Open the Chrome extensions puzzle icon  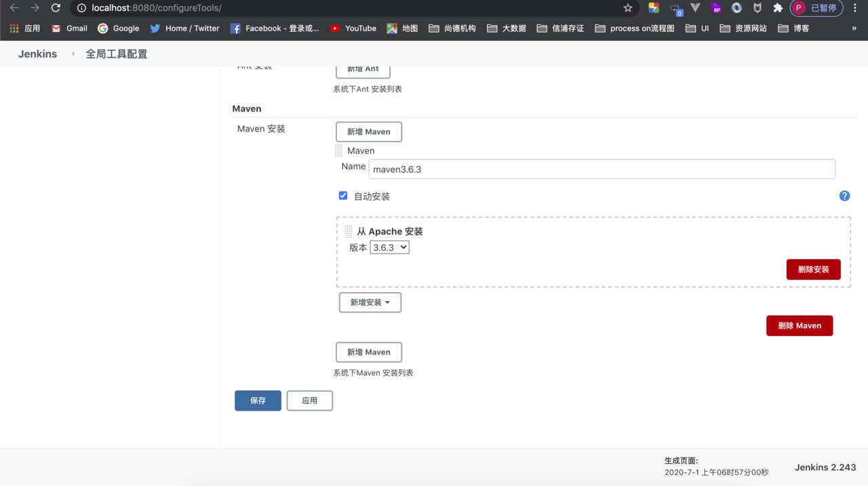(778, 8)
